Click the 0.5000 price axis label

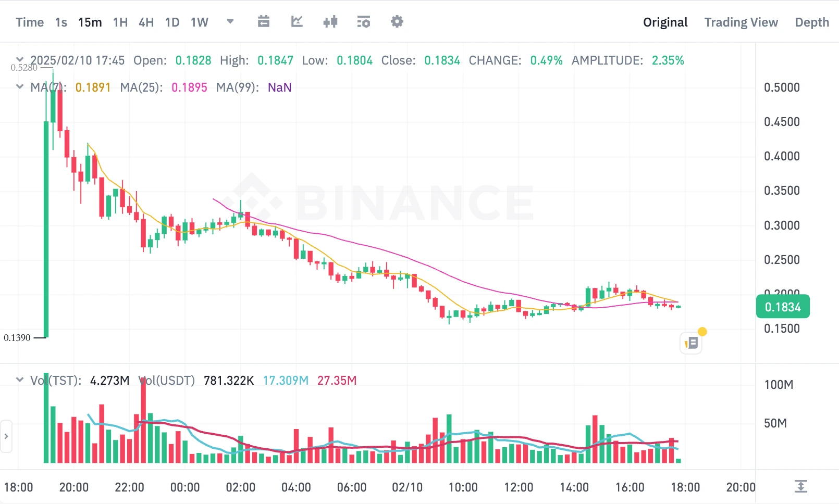point(782,87)
